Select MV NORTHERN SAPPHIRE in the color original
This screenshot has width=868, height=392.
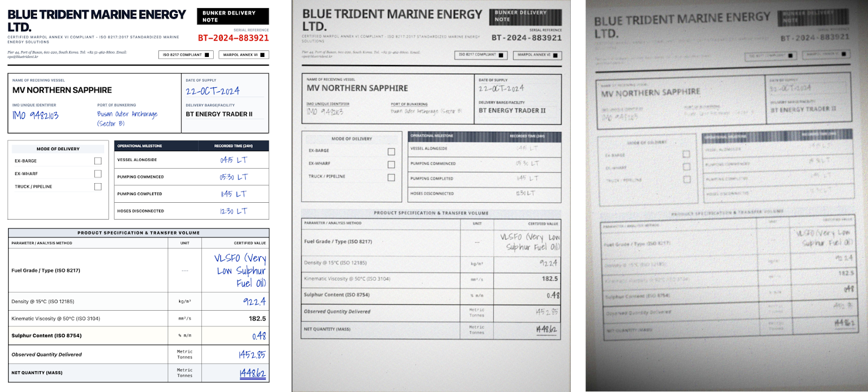[x=62, y=90]
